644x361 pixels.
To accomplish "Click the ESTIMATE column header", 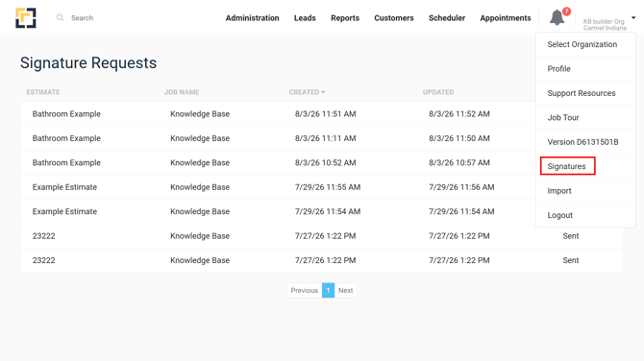I will pos(43,92).
